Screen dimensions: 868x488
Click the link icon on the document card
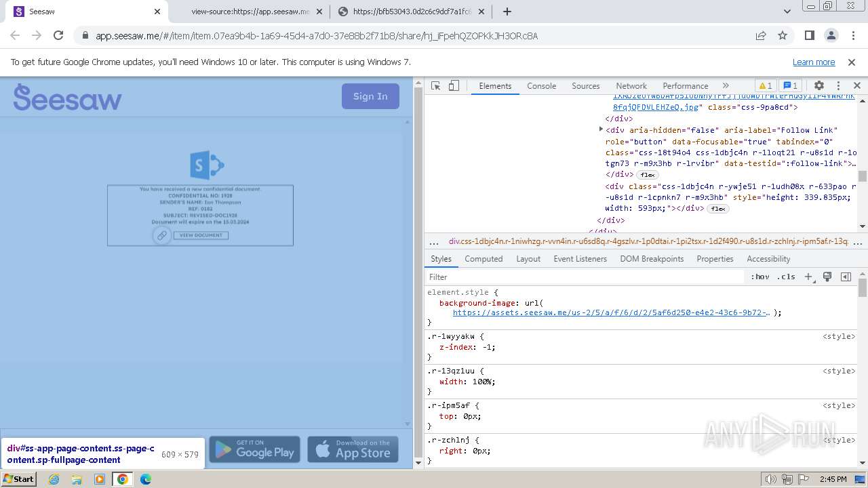tap(161, 235)
